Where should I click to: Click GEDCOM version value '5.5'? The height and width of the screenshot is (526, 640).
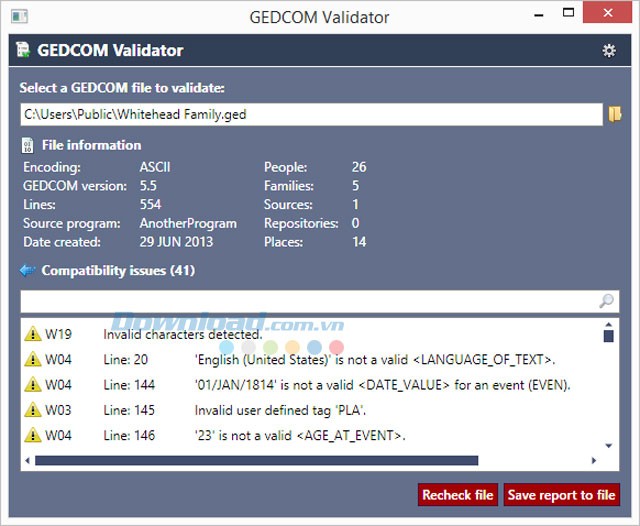pyautogui.click(x=148, y=186)
